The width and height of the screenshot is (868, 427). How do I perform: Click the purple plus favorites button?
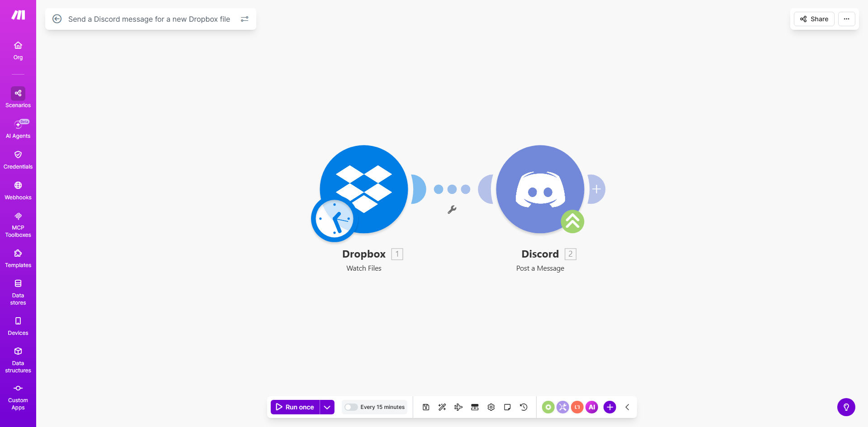(x=610, y=407)
